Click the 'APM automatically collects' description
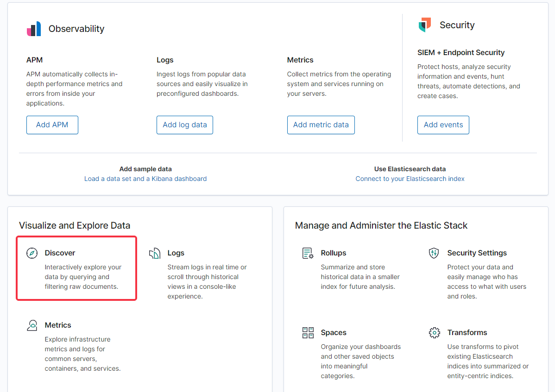 pyautogui.click(x=74, y=89)
